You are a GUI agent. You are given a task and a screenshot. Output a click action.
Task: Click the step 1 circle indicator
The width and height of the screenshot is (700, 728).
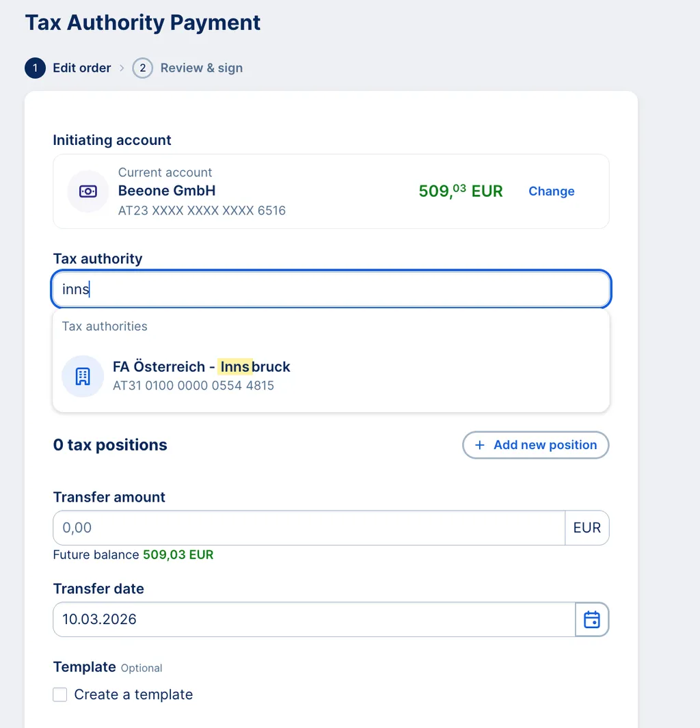(35, 68)
